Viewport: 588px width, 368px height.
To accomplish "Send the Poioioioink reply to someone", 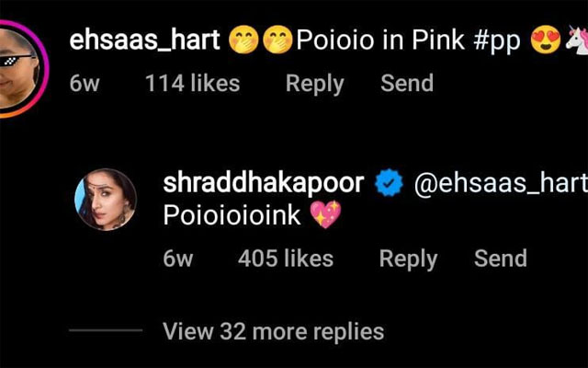I will (500, 259).
